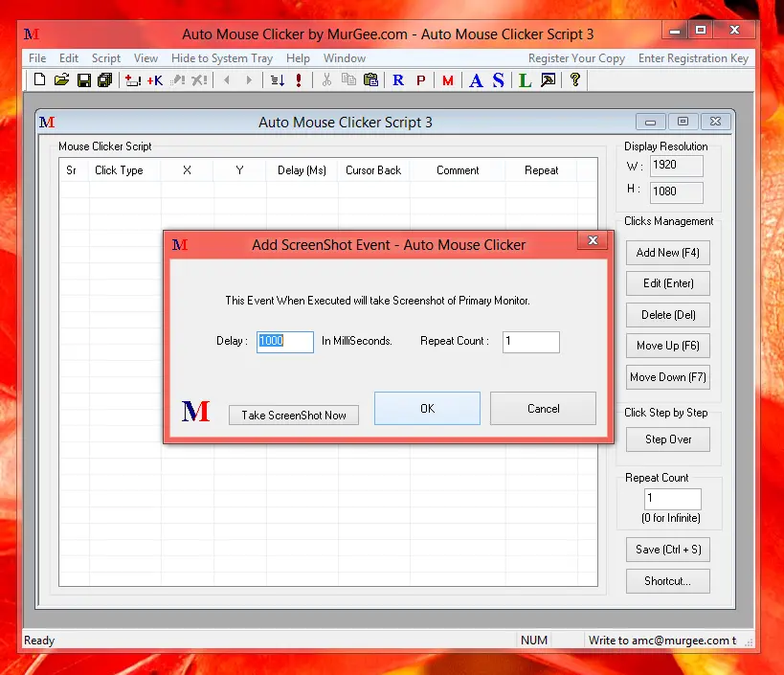This screenshot has height=675, width=784.
Task: Click the Cursor Back column header
Action: click(373, 170)
